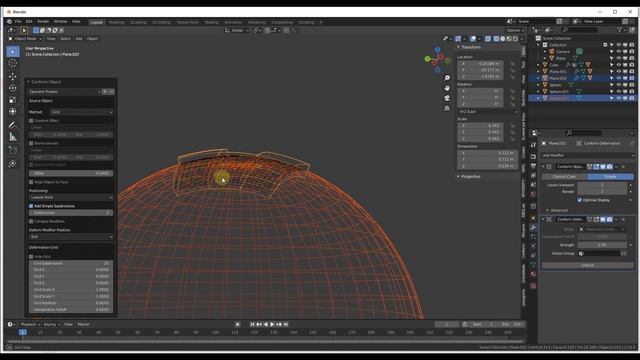Open the Object Mode dropdown

25,39
